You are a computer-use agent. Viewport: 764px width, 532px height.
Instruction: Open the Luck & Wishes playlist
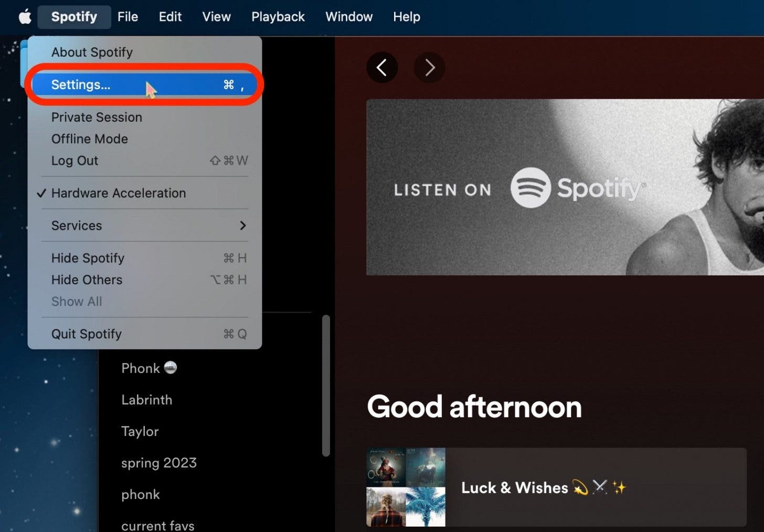coord(515,487)
